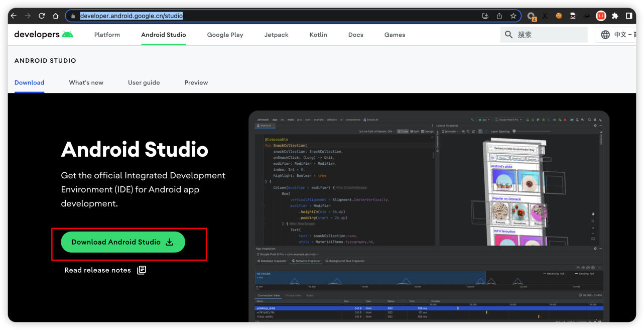Go back with the browser back arrow

(14, 16)
